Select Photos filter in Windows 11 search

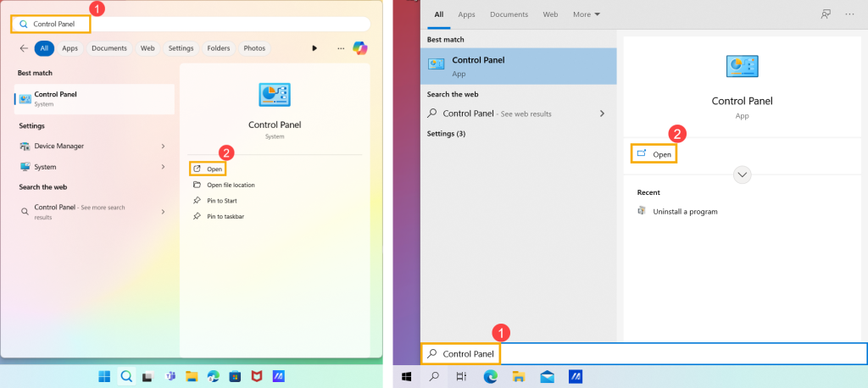254,48
